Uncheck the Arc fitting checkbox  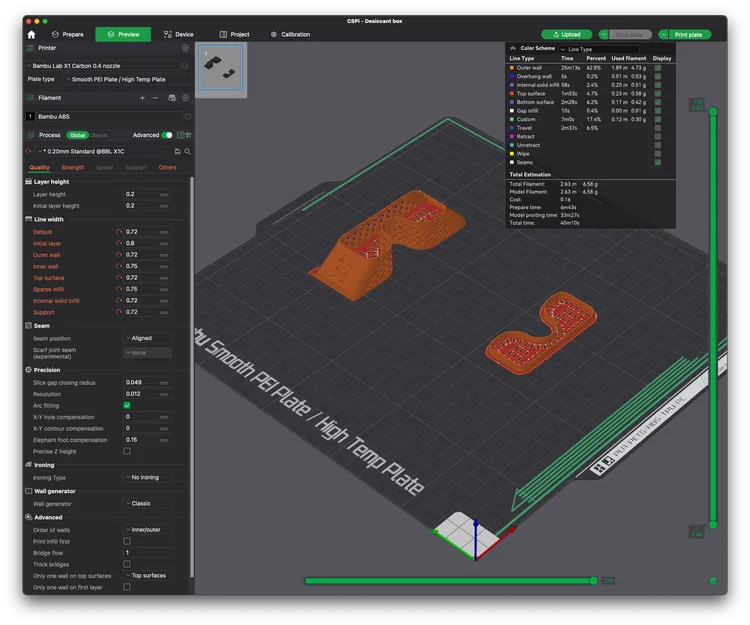point(127,405)
